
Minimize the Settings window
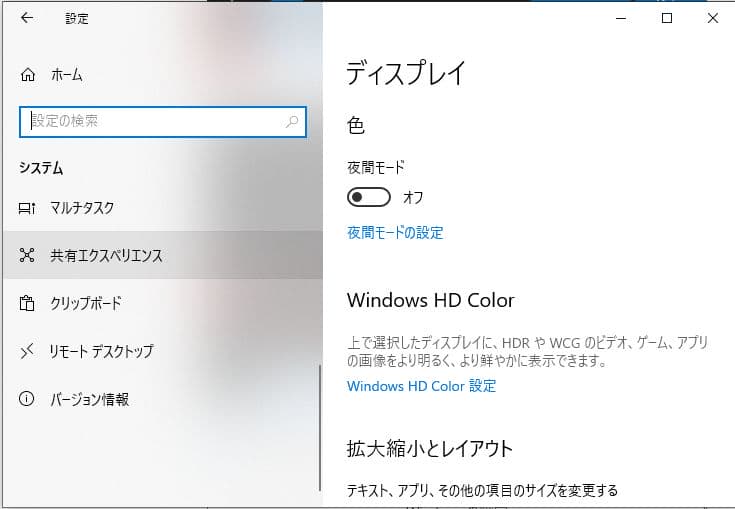coord(621,18)
